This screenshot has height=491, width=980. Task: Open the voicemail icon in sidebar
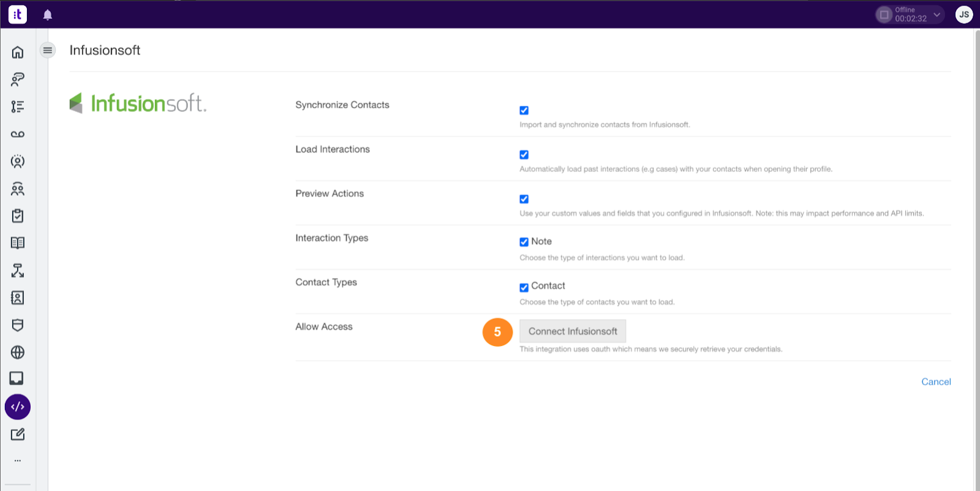tap(18, 134)
